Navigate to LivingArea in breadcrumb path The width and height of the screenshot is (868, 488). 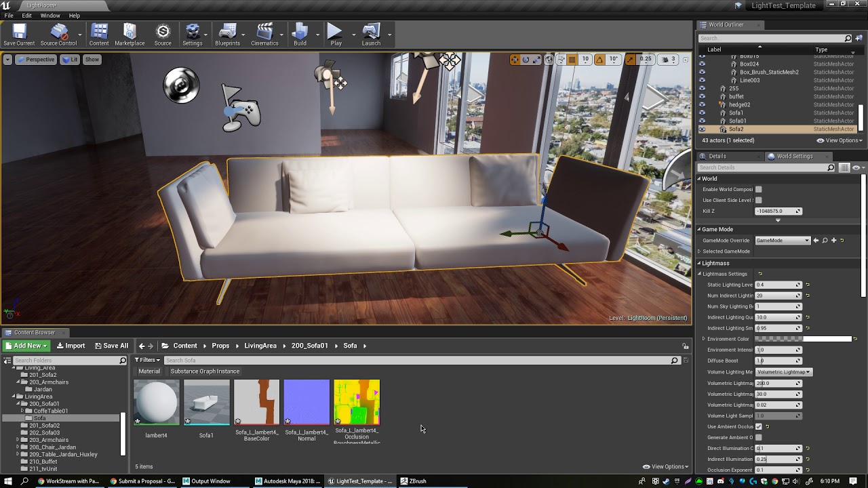point(260,346)
